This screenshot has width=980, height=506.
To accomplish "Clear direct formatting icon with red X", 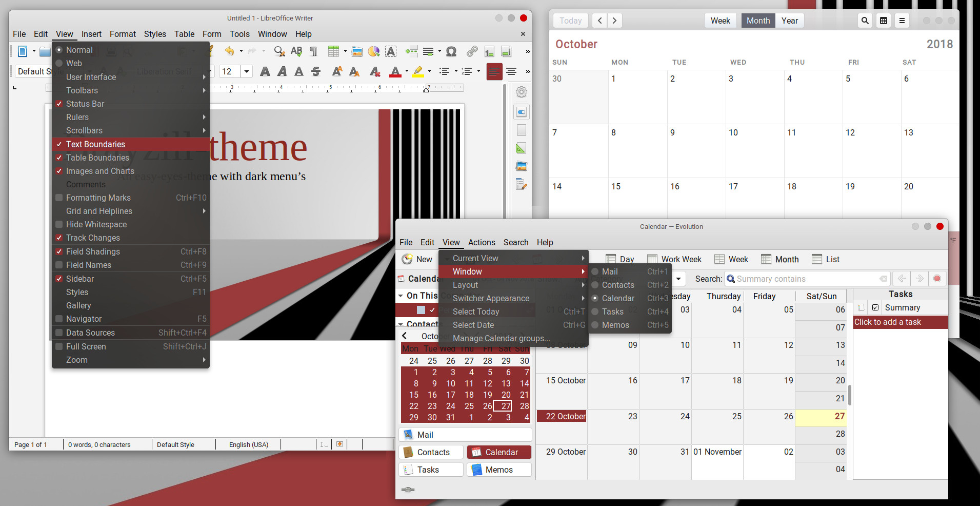I will (x=375, y=71).
